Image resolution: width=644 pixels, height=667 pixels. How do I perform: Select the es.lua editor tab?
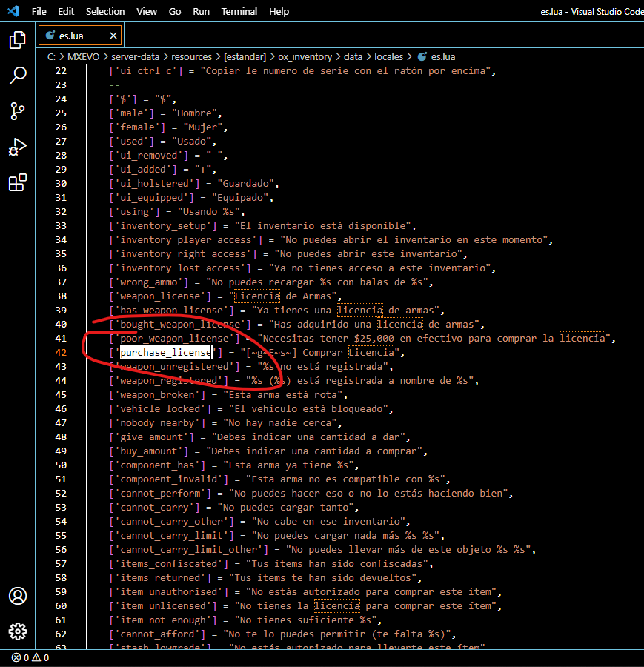80,36
